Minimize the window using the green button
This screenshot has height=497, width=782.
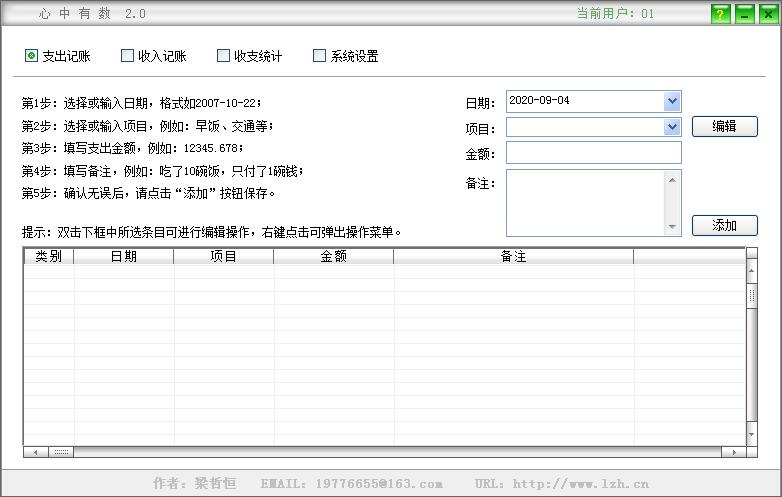[x=744, y=14]
